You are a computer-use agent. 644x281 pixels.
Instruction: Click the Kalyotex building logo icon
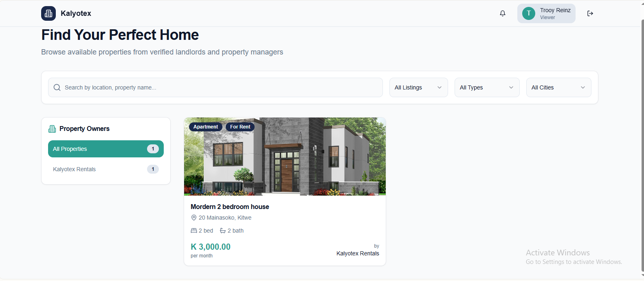(48, 13)
